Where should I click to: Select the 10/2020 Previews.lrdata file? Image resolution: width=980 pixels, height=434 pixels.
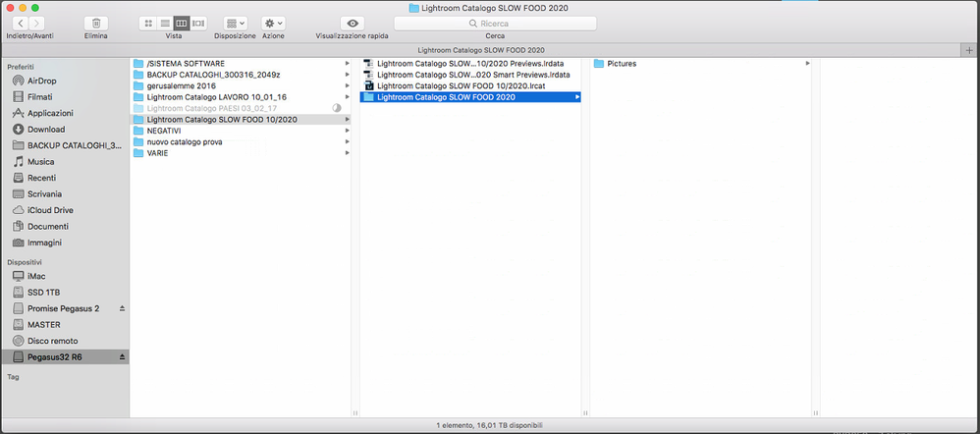click(470, 64)
